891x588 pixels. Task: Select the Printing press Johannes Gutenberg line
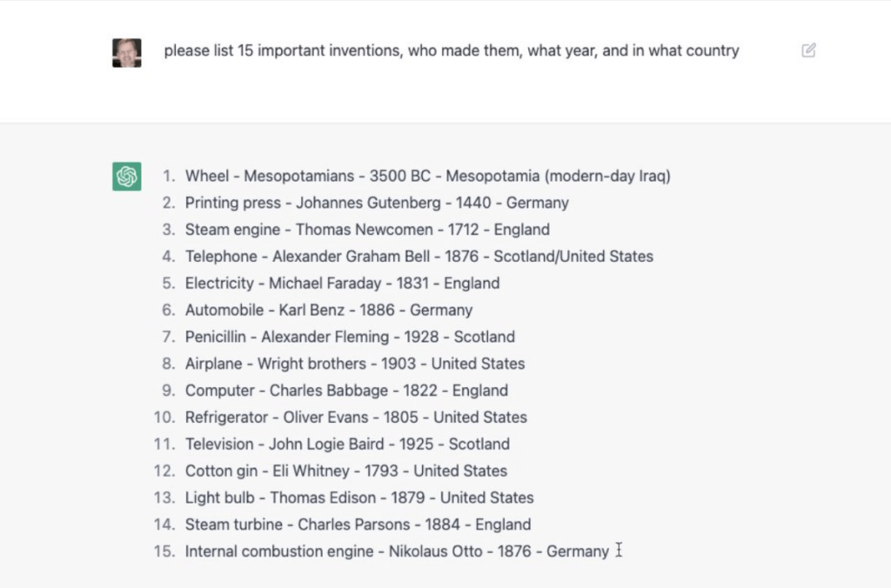(376, 204)
